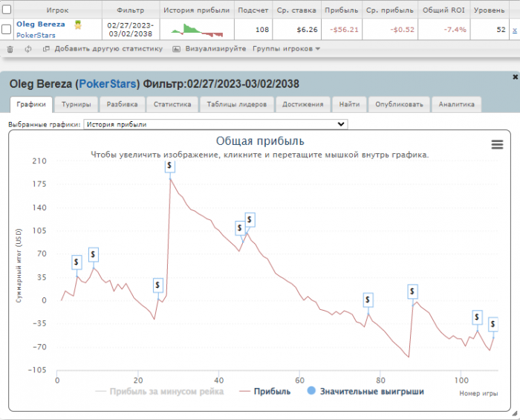Switch to the Найти tab

tap(349, 104)
